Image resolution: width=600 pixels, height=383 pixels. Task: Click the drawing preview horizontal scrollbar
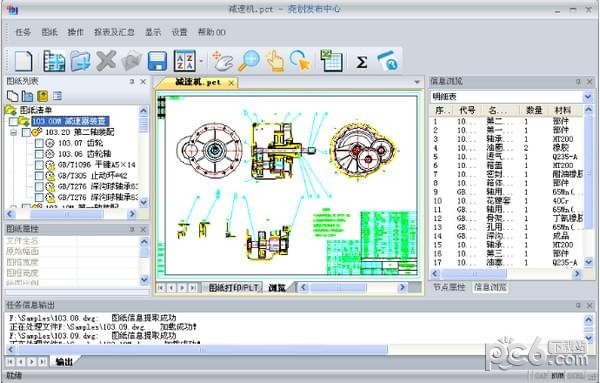[x=352, y=287]
